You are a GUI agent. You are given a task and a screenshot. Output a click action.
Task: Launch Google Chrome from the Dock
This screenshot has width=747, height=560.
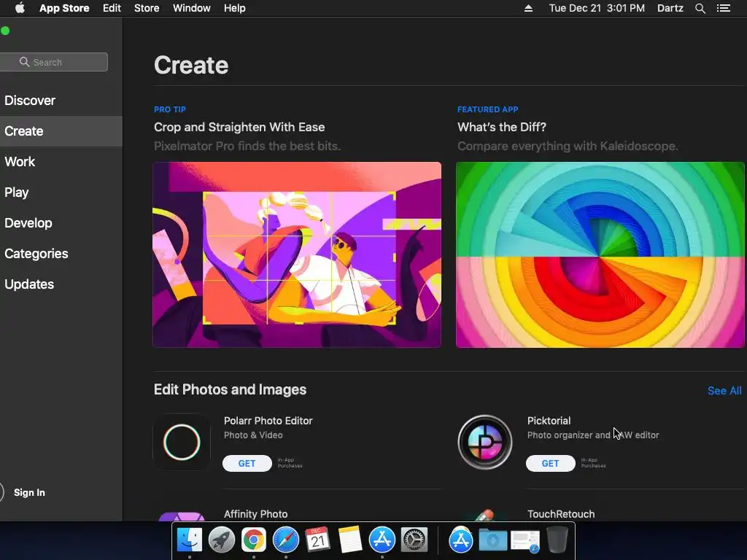point(253,540)
